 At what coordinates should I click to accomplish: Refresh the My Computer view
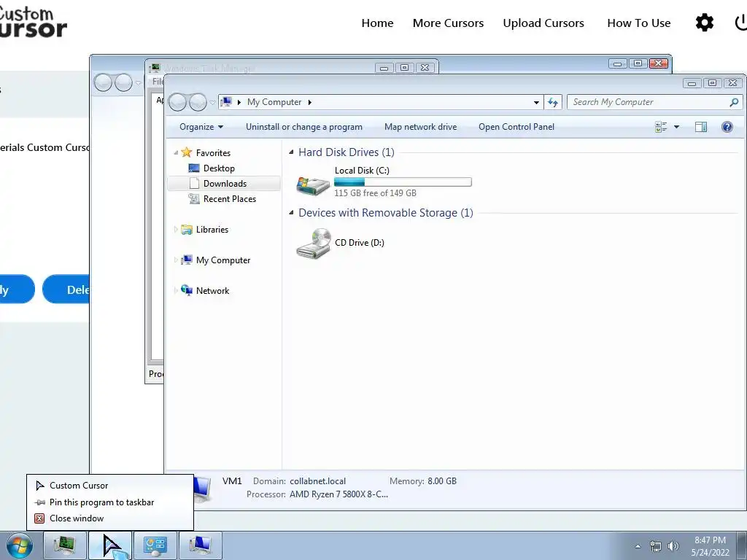tap(553, 102)
